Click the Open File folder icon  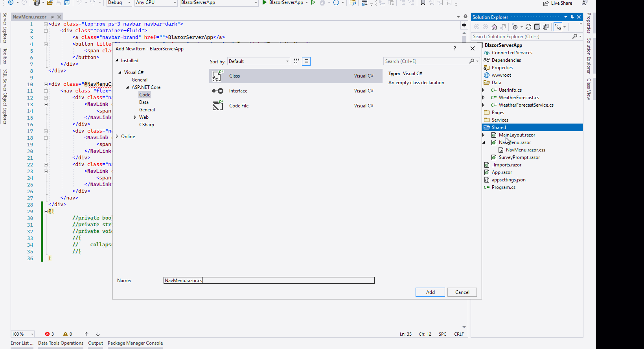coord(50,2)
